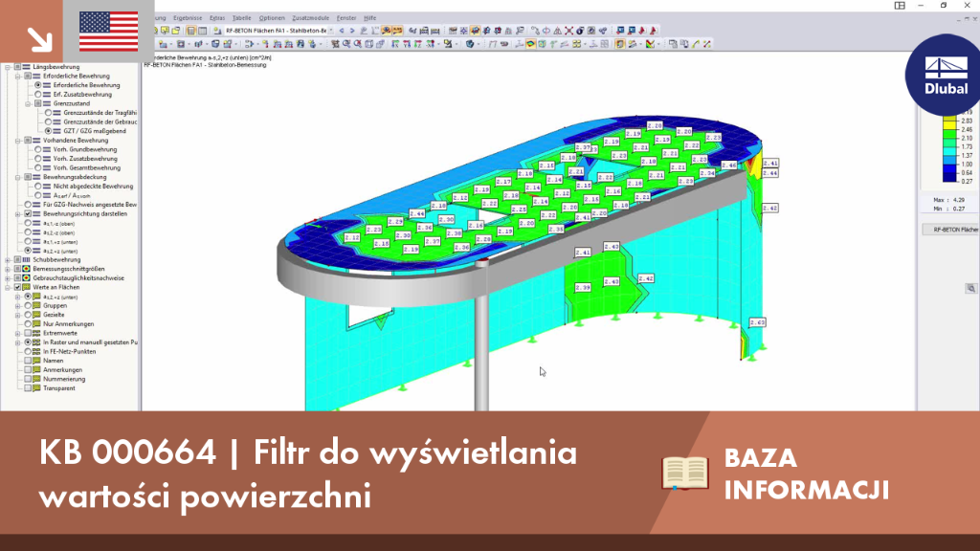Click the next (right arrow) toolbar icon
This screenshot has width=980, height=551.
click(352, 31)
